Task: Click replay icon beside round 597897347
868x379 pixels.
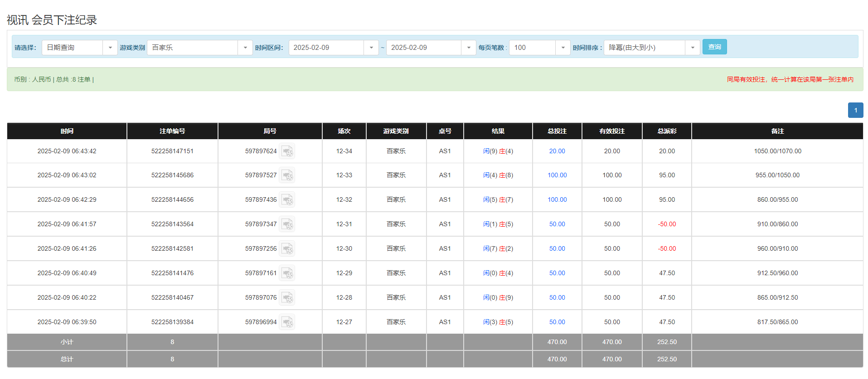Action: click(x=286, y=224)
